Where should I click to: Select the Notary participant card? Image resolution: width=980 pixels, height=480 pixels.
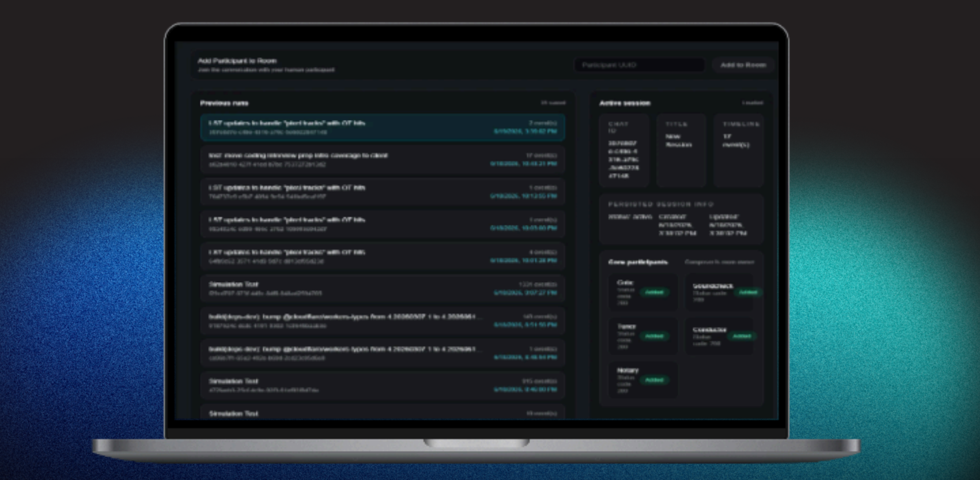tap(643, 380)
